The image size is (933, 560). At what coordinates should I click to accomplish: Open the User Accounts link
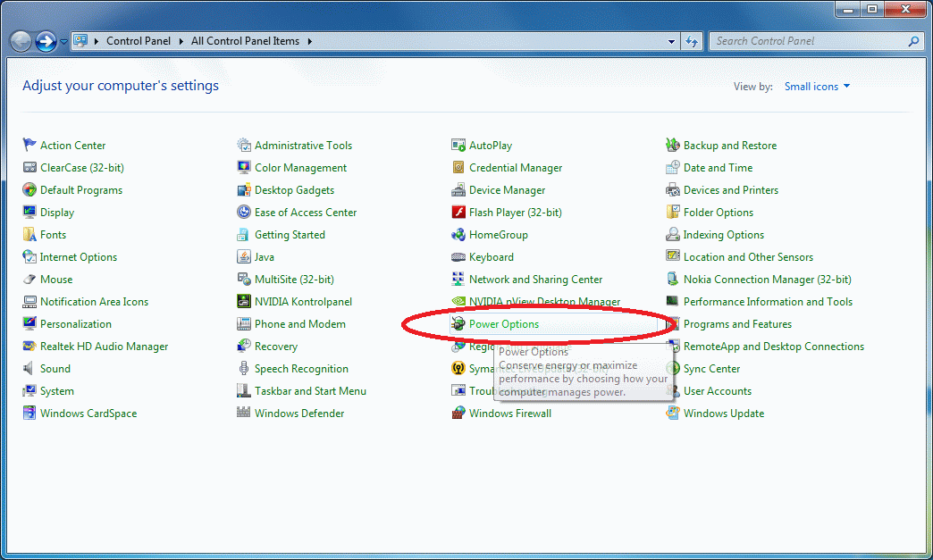tap(718, 391)
